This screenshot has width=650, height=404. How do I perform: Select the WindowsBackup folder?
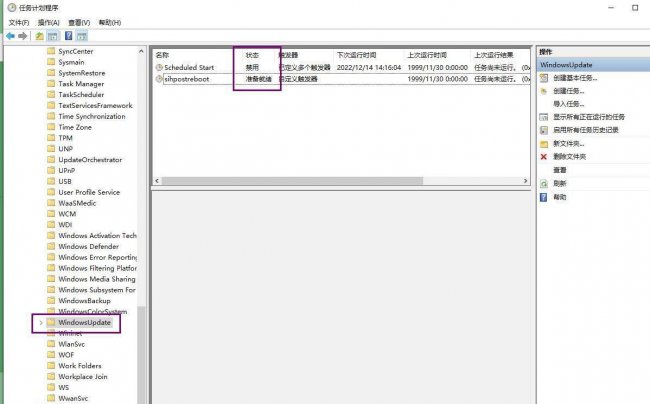coord(85,300)
